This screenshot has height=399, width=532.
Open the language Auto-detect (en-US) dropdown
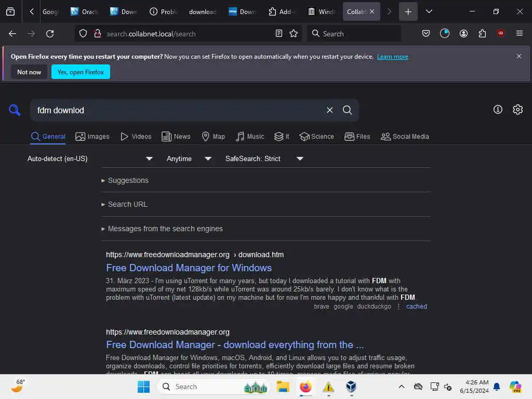tap(90, 158)
